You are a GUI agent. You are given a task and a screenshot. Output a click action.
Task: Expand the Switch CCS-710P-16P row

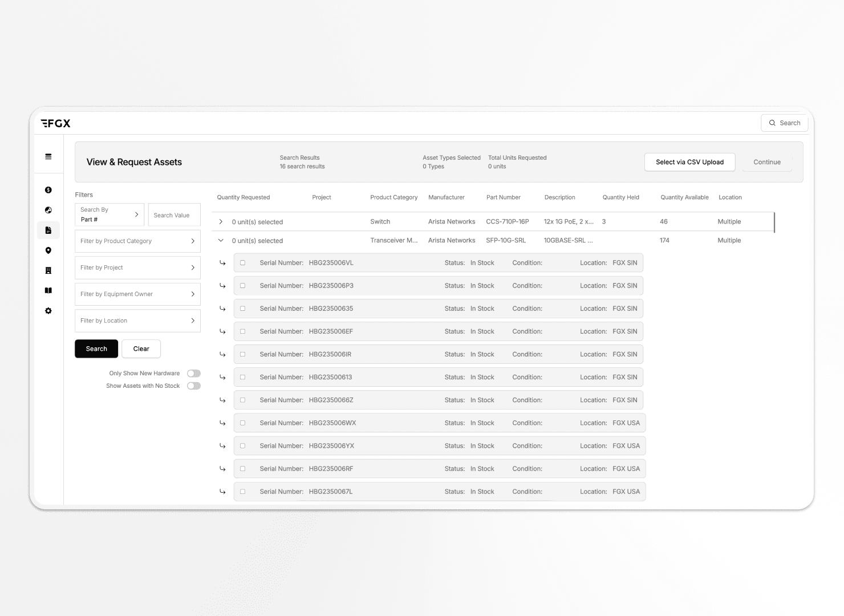coord(221,222)
